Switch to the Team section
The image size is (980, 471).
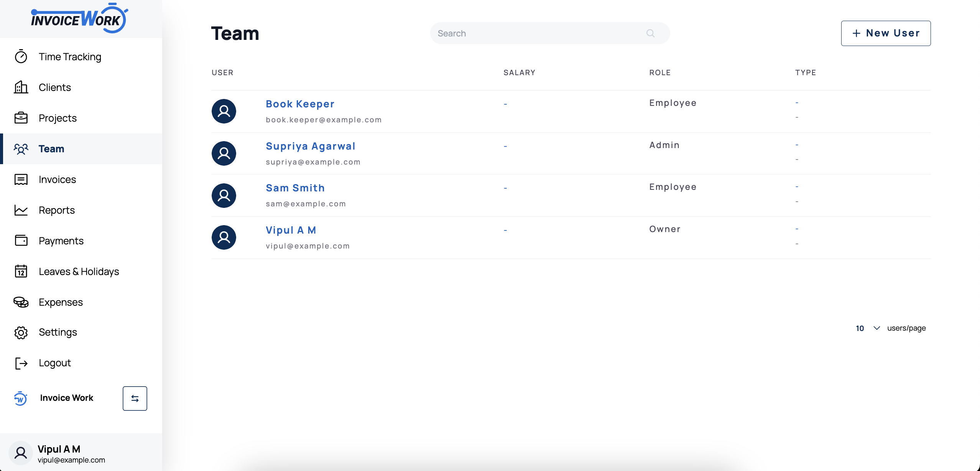coord(51,149)
